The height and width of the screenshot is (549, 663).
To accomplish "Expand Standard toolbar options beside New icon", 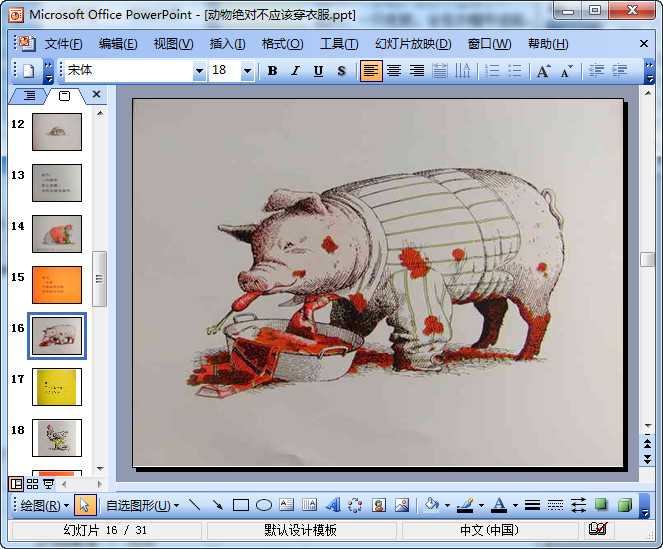I will click(x=49, y=71).
